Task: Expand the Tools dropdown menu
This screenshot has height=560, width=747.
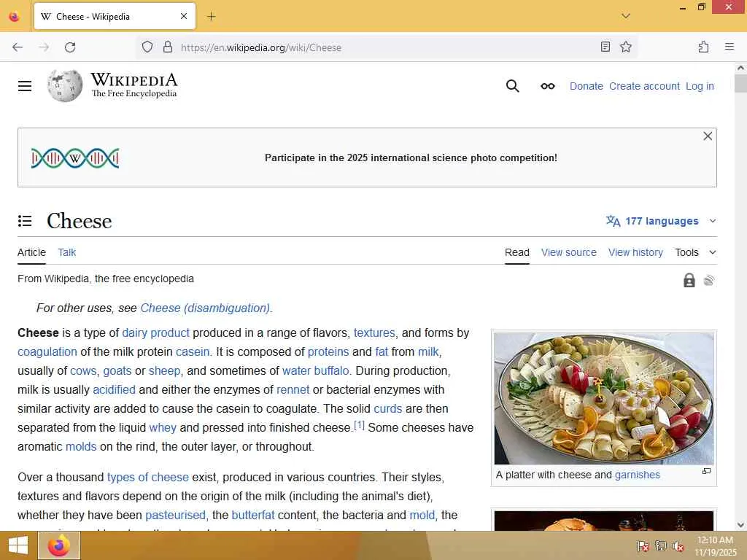Action: pos(695,252)
